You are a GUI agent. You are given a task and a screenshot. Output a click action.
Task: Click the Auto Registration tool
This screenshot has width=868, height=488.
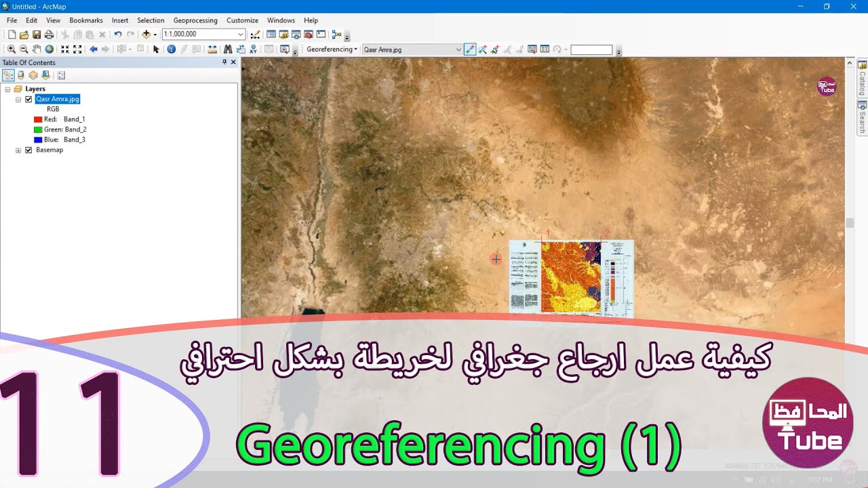tap(482, 49)
